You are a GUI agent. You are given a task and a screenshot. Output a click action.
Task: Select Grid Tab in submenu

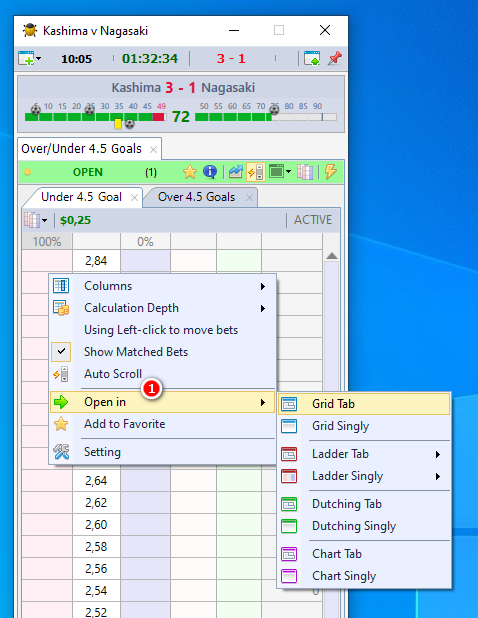click(364, 404)
